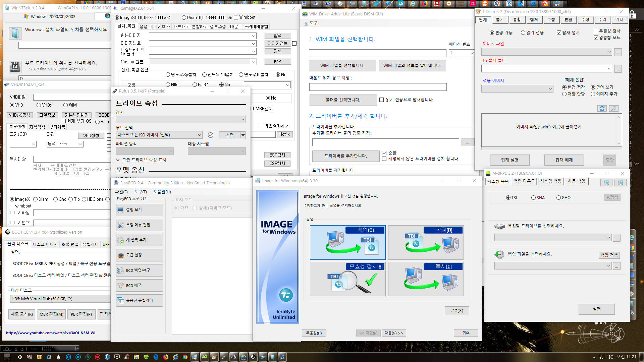This screenshot has width=644, height=362.
Task: Click the WIM 파일을 선택합니다 button
Action: tap(342, 66)
